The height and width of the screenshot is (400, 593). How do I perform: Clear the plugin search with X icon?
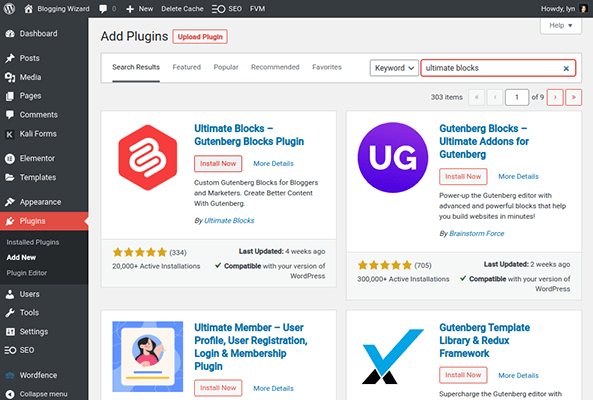coord(566,68)
